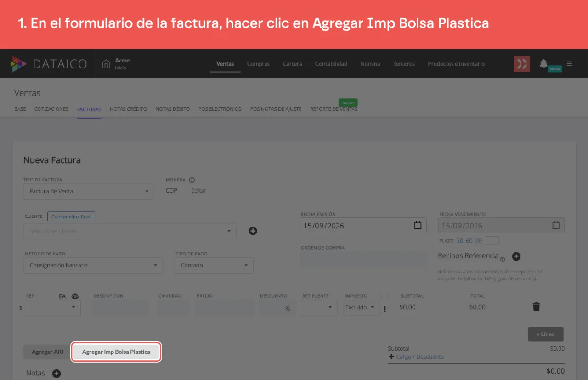Viewport: 588px width, 380px height.
Task: Open the REF dropdown on line 1
Action: click(x=53, y=307)
